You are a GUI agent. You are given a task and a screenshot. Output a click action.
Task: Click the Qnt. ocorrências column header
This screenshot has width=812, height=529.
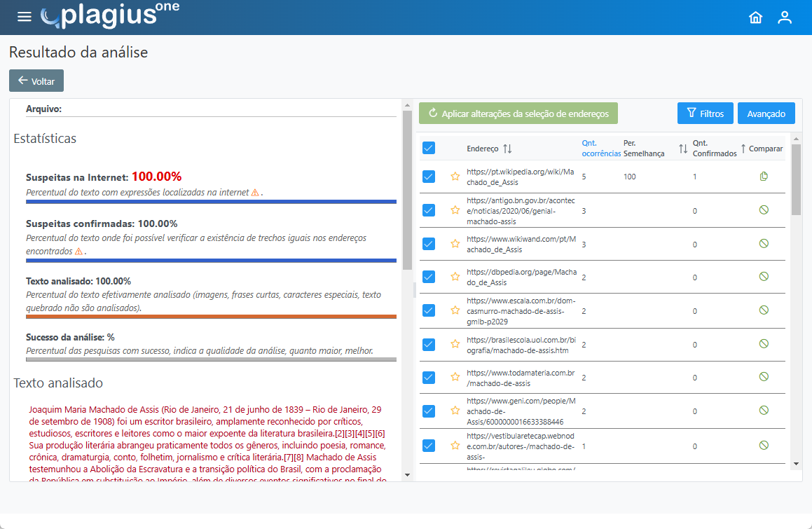point(600,148)
